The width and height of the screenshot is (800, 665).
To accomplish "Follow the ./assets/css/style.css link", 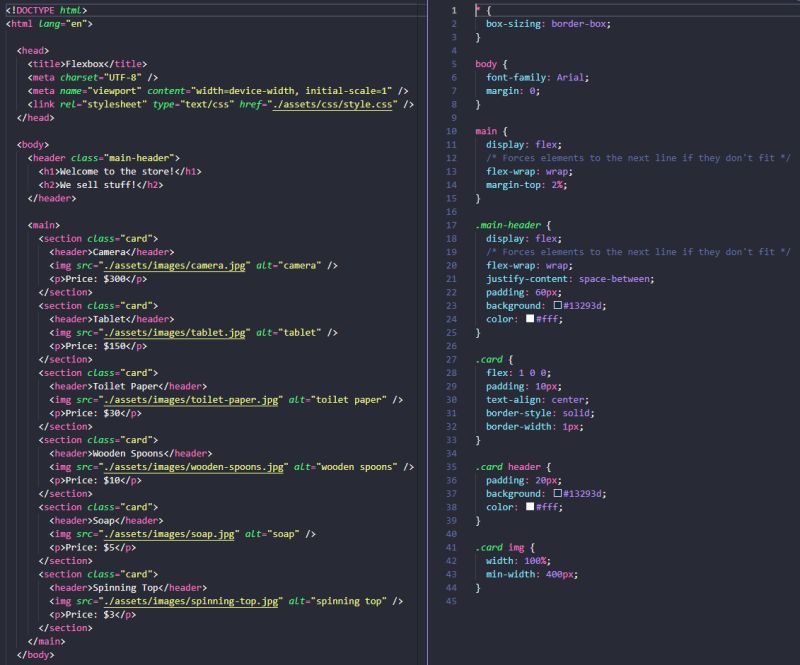I will [332, 104].
